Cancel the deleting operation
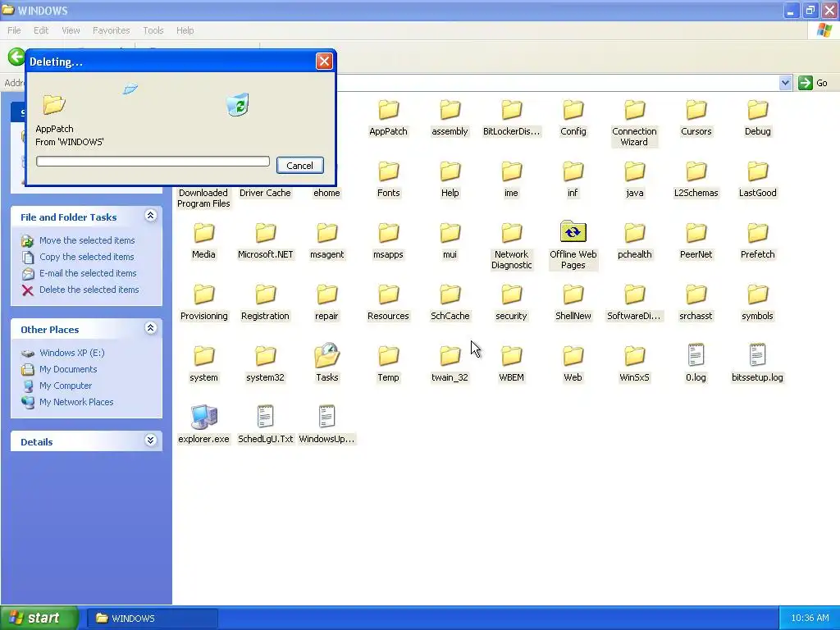840x630 pixels. click(300, 166)
